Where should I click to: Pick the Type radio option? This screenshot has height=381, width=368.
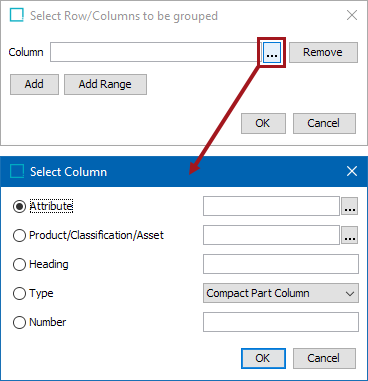[x=19, y=293]
